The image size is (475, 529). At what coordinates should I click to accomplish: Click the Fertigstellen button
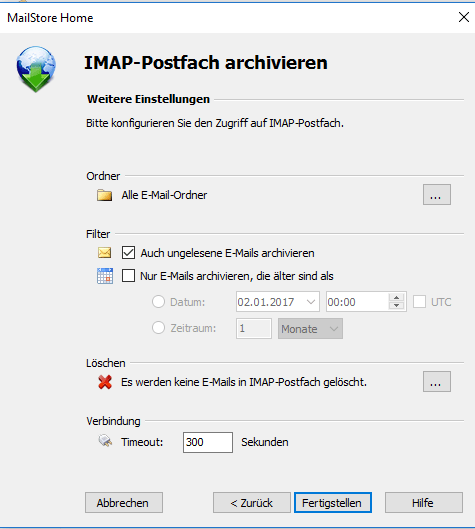333,503
